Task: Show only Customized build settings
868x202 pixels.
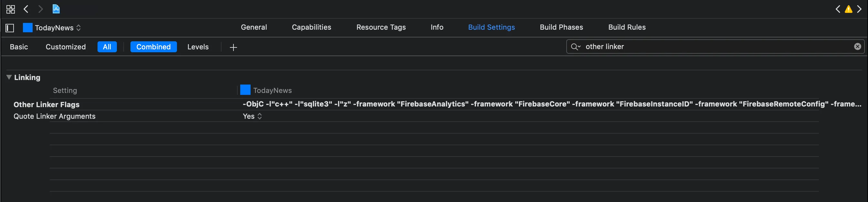Action: coord(66,47)
